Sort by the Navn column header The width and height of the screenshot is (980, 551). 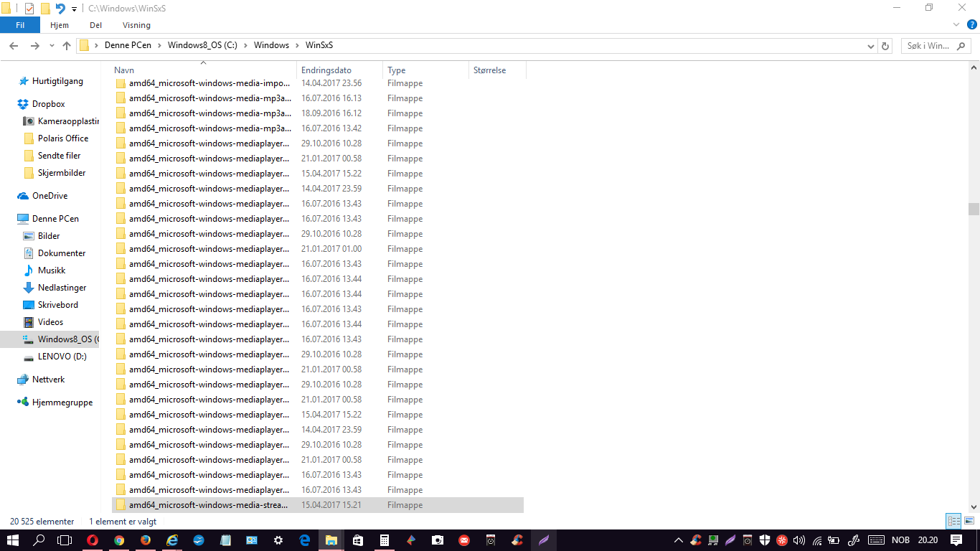coord(204,70)
